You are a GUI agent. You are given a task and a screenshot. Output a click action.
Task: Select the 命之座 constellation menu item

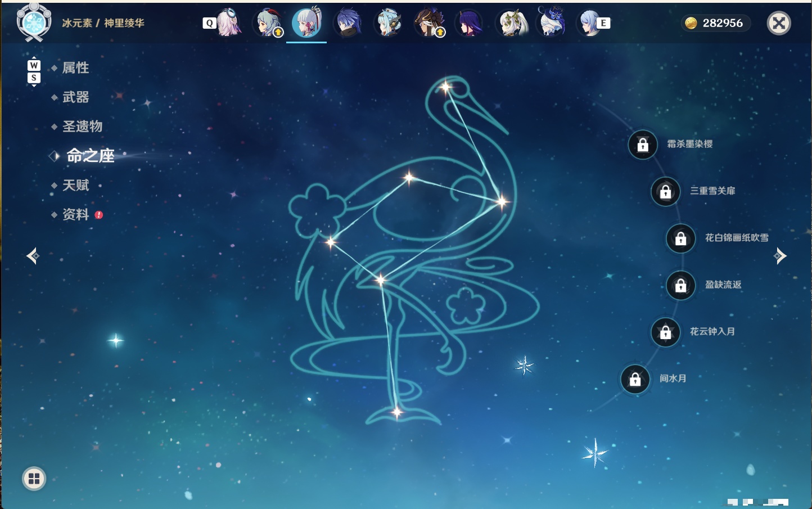pos(91,156)
